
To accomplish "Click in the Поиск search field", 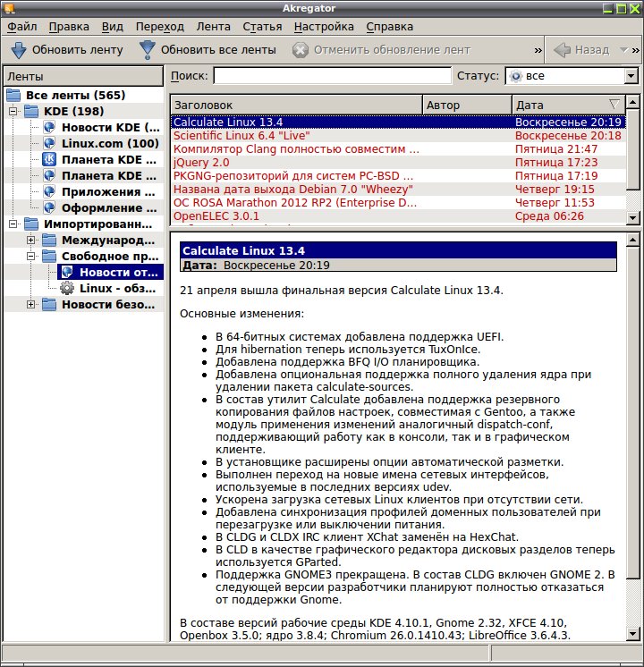I will coord(332,76).
